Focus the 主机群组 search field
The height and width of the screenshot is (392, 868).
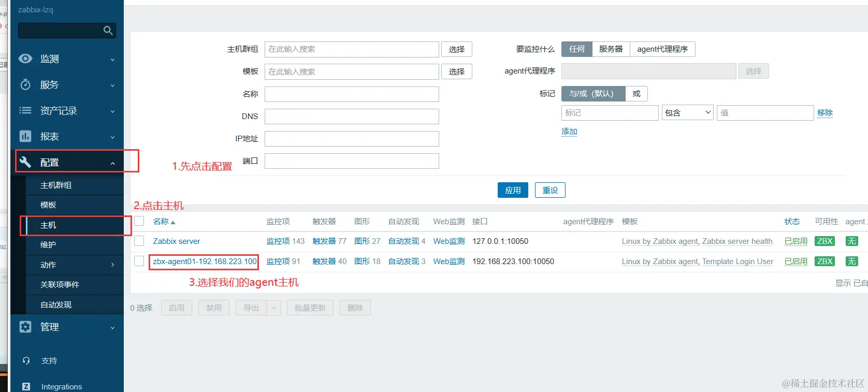click(352, 49)
